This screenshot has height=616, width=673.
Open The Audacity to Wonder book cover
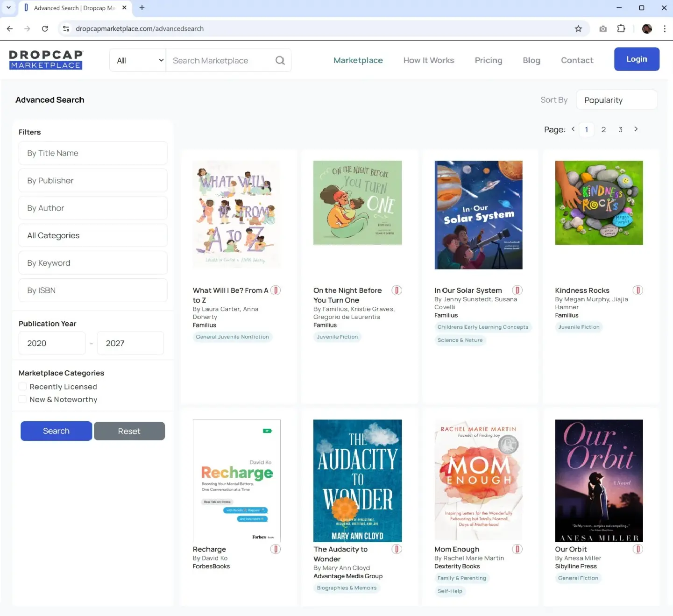click(357, 481)
